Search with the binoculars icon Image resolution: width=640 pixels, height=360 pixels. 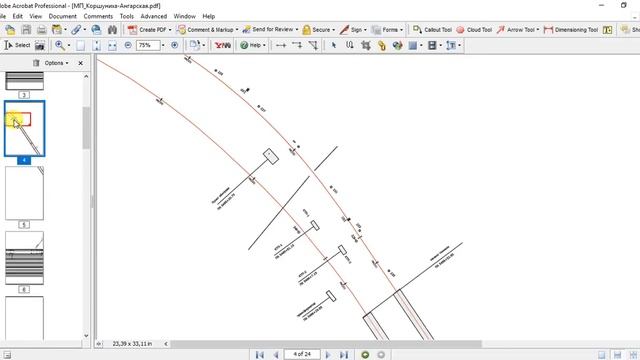click(x=112, y=30)
